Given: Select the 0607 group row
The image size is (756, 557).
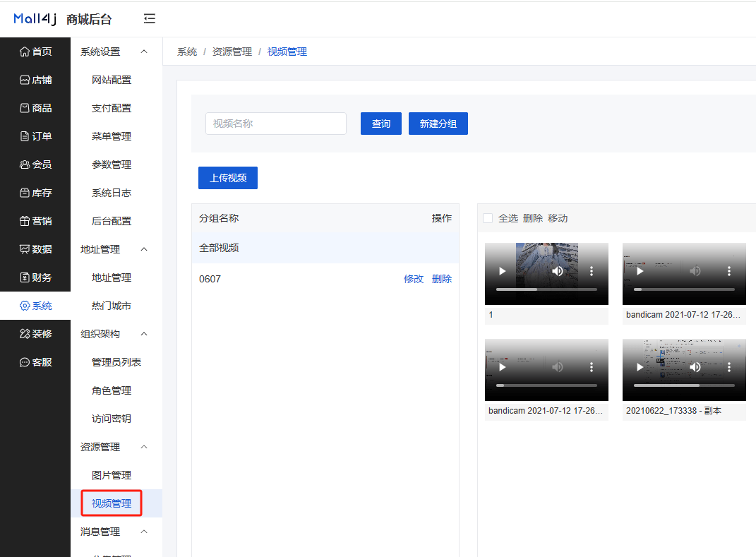Looking at the screenshot, I should tap(325, 279).
